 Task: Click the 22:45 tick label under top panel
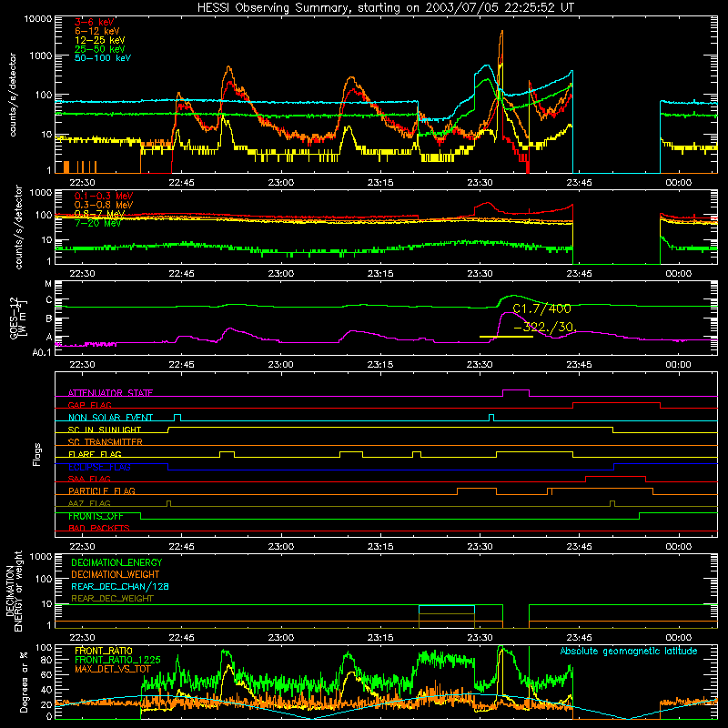(181, 183)
